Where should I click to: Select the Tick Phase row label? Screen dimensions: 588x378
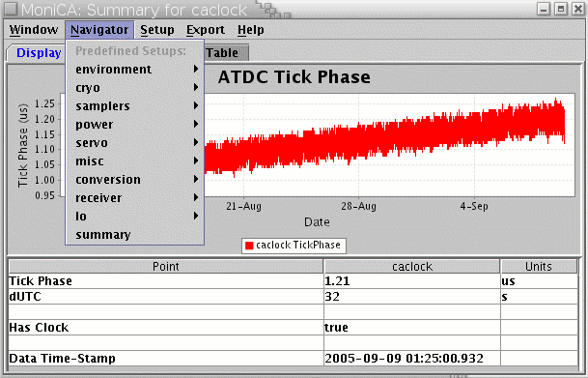coord(41,281)
